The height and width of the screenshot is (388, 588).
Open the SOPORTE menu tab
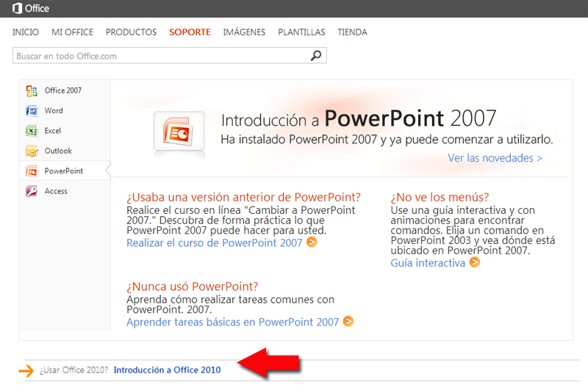click(190, 32)
